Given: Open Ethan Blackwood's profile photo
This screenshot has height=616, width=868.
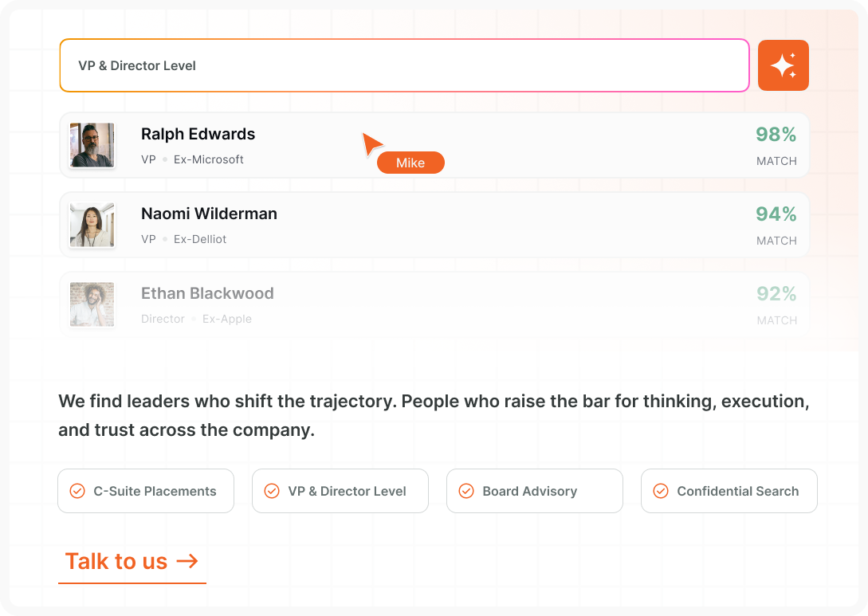Looking at the screenshot, I should click(92, 304).
